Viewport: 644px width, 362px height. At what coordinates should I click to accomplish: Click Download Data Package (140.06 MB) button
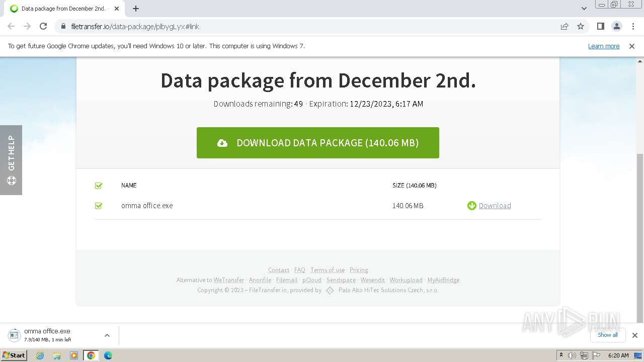click(x=317, y=143)
